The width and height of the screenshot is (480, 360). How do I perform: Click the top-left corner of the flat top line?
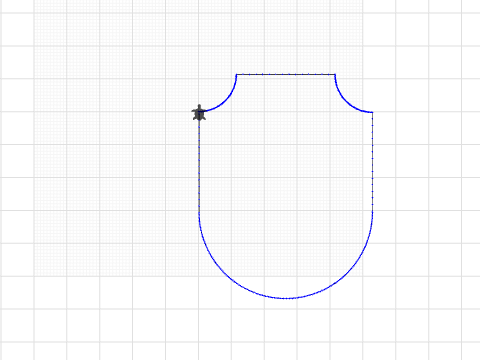tap(236, 74)
